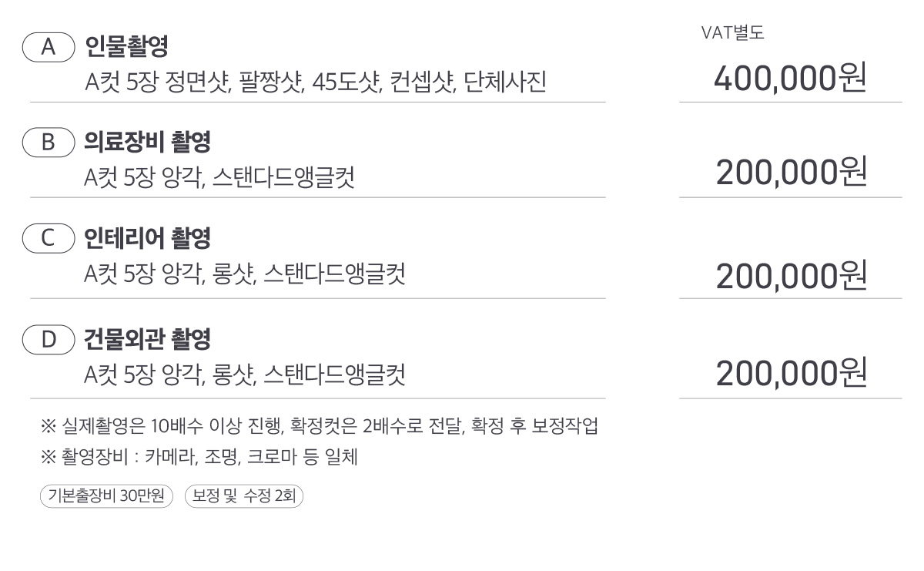The width and height of the screenshot is (924, 571).
Task: Click the 기본출장비 30만원 tag
Action: coord(106,496)
